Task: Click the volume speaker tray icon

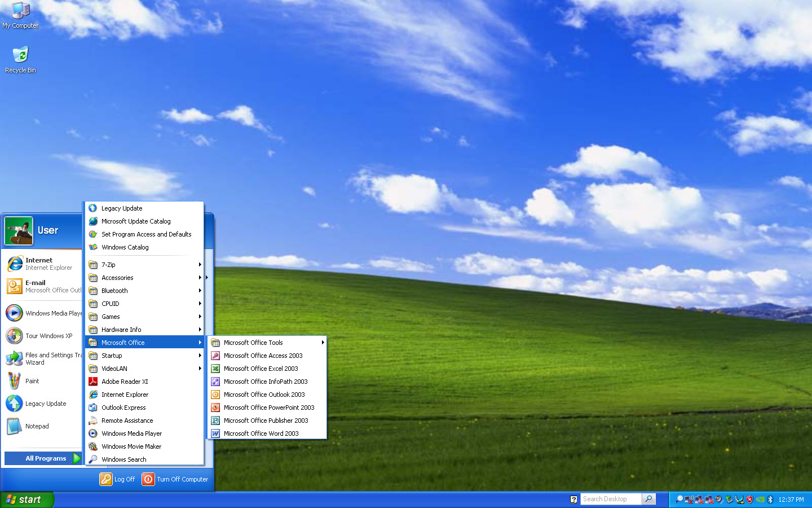Action: tap(719, 500)
